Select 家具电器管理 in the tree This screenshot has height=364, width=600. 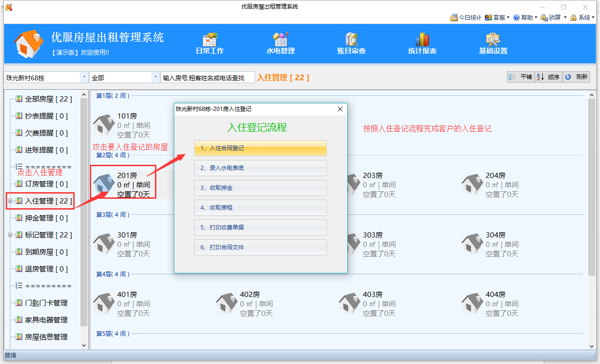[x=46, y=320]
